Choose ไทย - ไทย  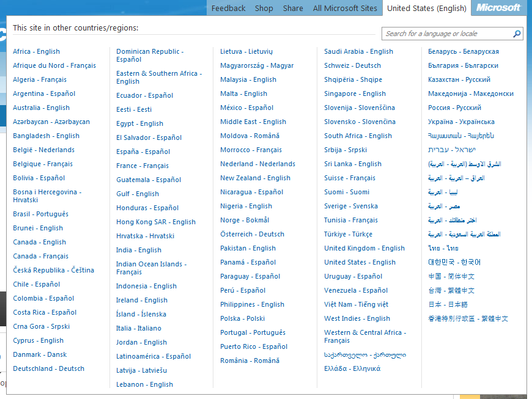click(x=443, y=248)
